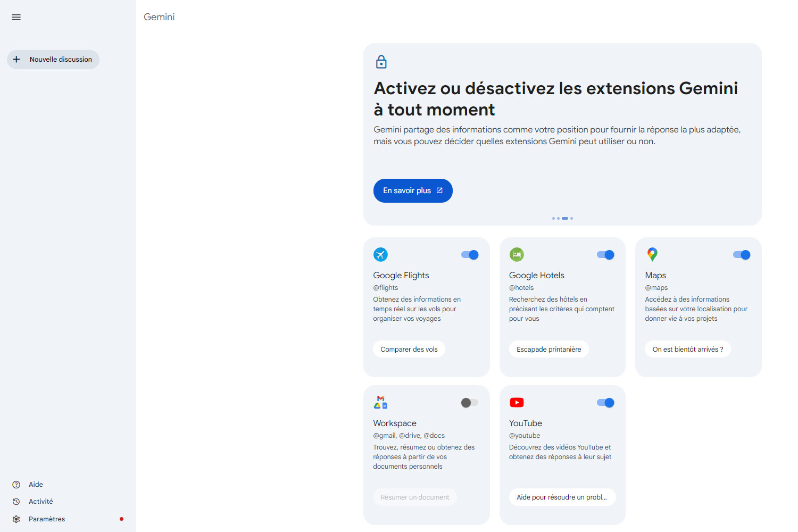Click the banner heading about extensions Gemini
The image size is (798, 532).
[x=555, y=99]
